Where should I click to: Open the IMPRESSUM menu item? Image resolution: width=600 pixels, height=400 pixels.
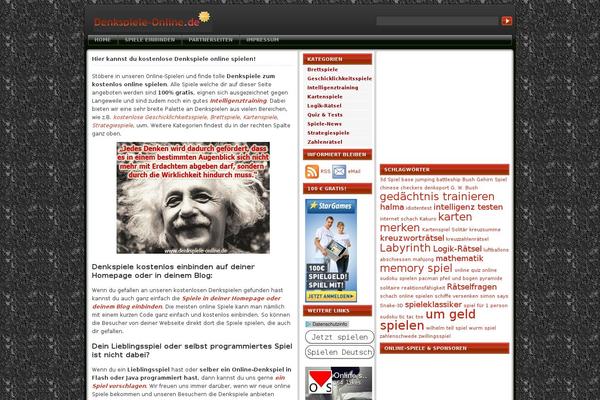(x=262, y=39)
